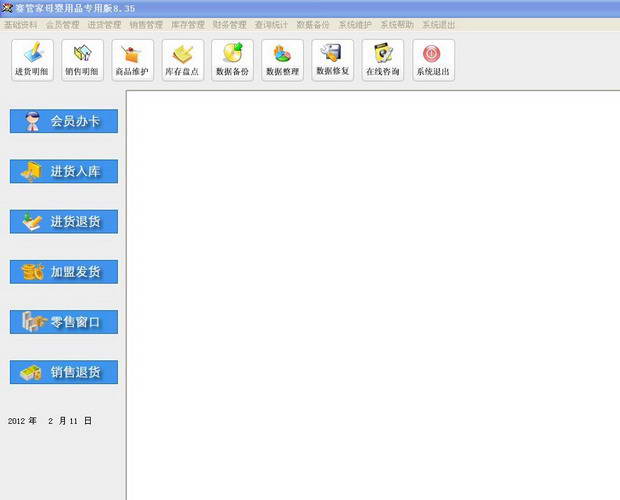The width and height of the screenshot is (620, 500).
Task: Open the 进货退货 sidebar button
Action: pos(64,221)
